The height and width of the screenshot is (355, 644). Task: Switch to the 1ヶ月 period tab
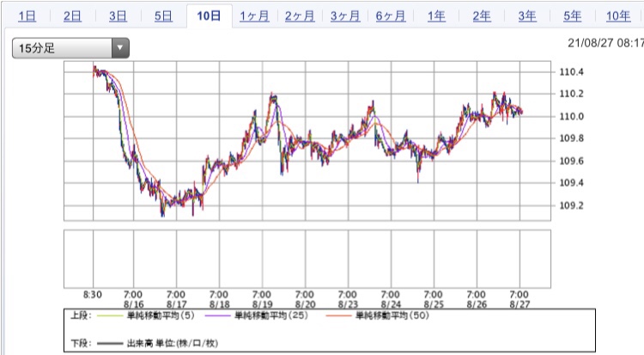click(254, 16)
